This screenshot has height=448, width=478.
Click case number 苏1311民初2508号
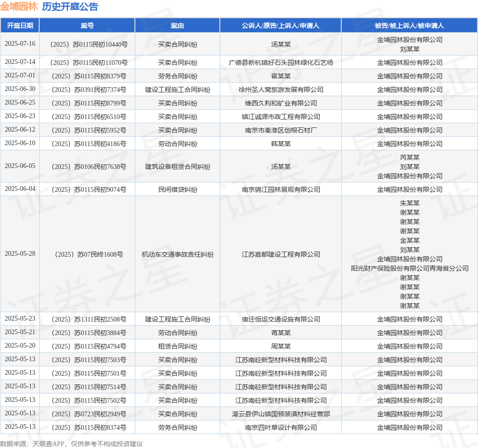(x=89, y=319)
